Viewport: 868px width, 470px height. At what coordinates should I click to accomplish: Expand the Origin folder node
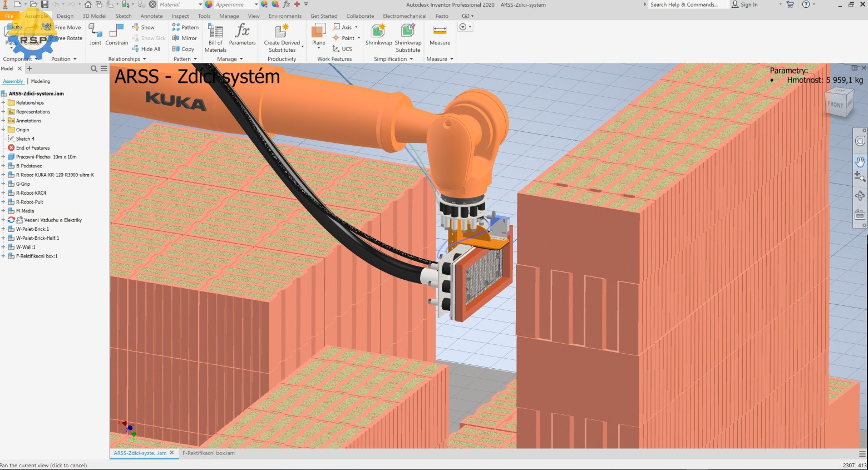tap(3, 130)
